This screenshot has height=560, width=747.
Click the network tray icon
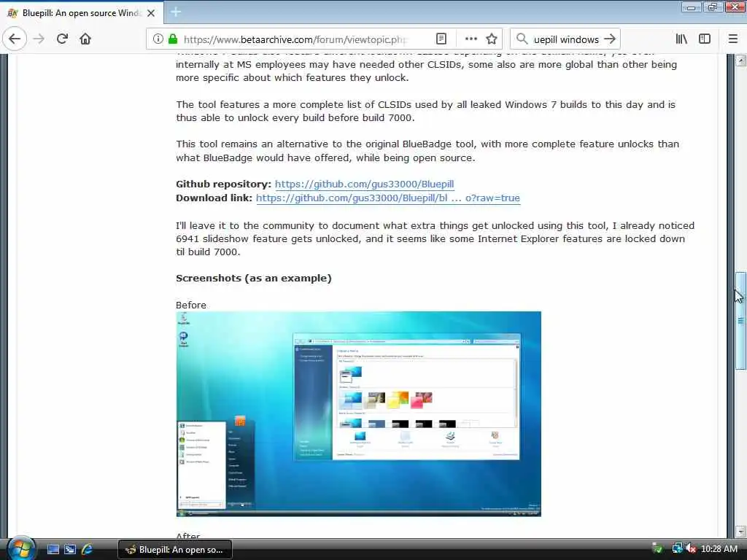click(x=678, y=548)
